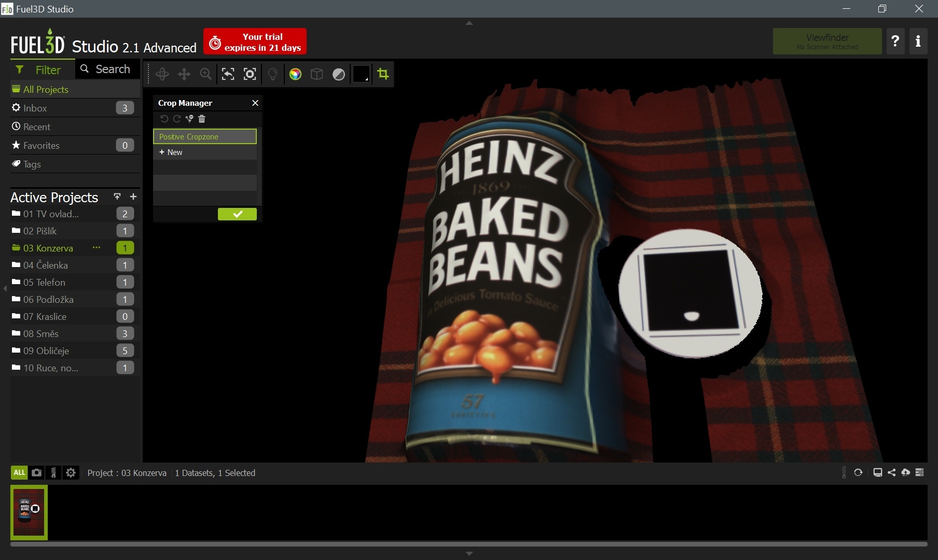Click the reset view icon

point(228,74)
